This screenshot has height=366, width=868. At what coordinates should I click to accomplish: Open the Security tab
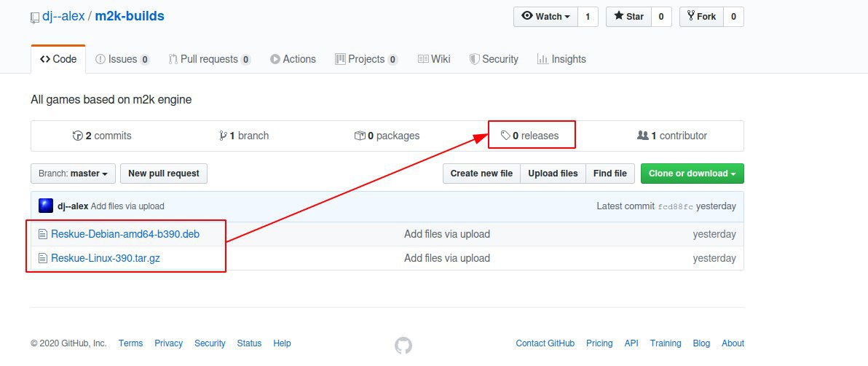pos(494,59)
